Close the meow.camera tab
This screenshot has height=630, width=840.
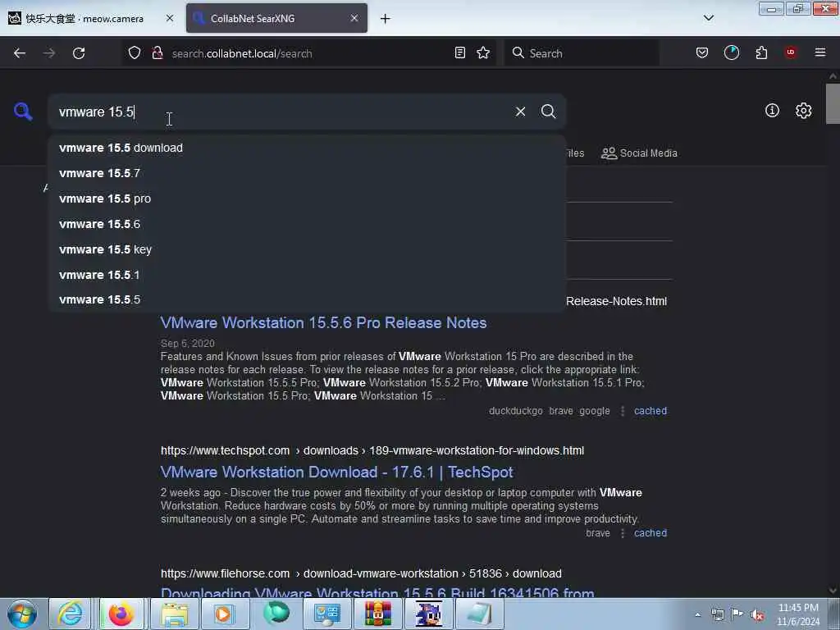pyautogui.click(x=170, y=18)
